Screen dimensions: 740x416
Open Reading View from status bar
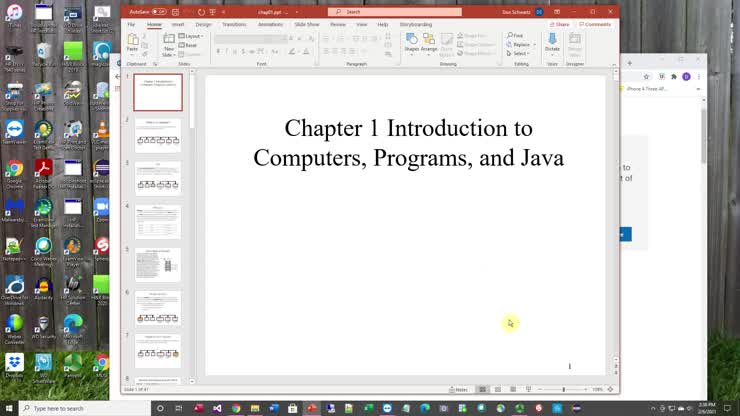(x=513, y=390)
